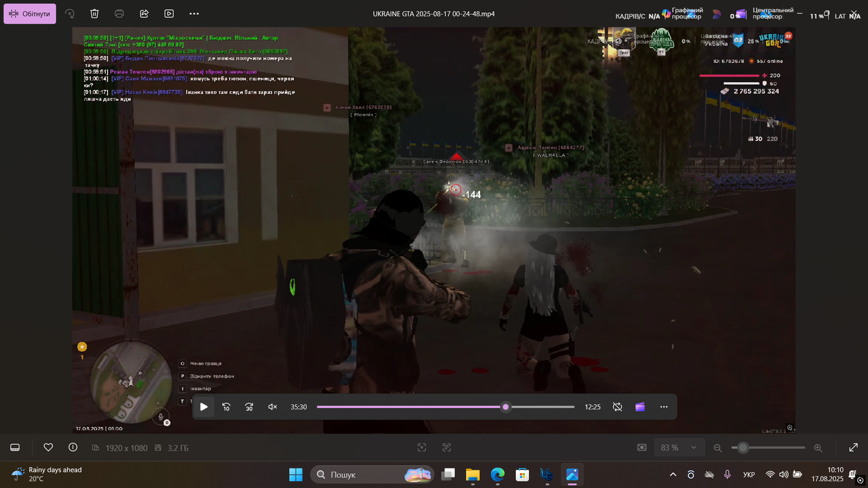Click the rotate icon in the top toolbar

point(70,14)
